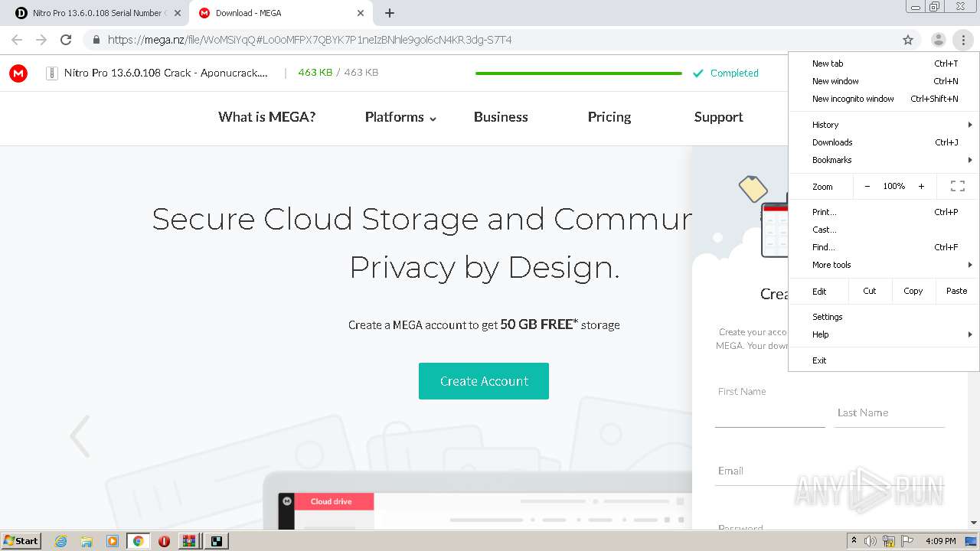
Task: Open the media player taskbar icon
Action: click(x=112, y=541)
